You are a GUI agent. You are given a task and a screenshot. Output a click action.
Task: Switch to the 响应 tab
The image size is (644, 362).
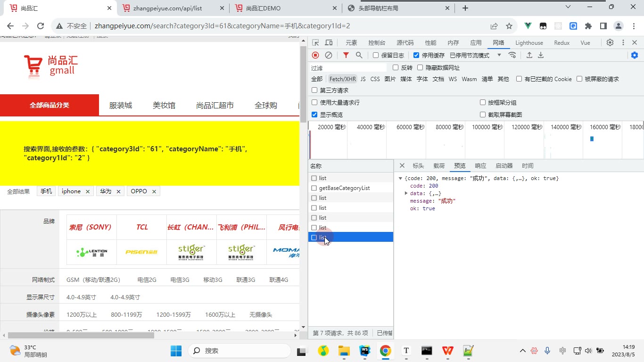pyautogui.click(x=480, y=165)
